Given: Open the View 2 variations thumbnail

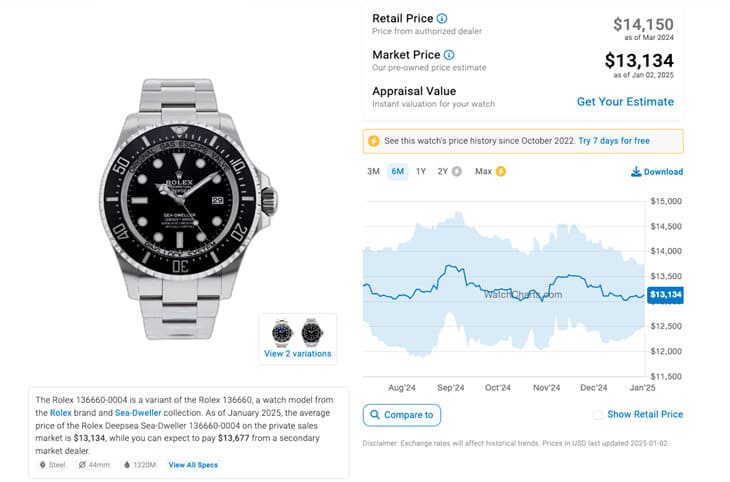Looking at the screenshot, I should pos(298,338).
